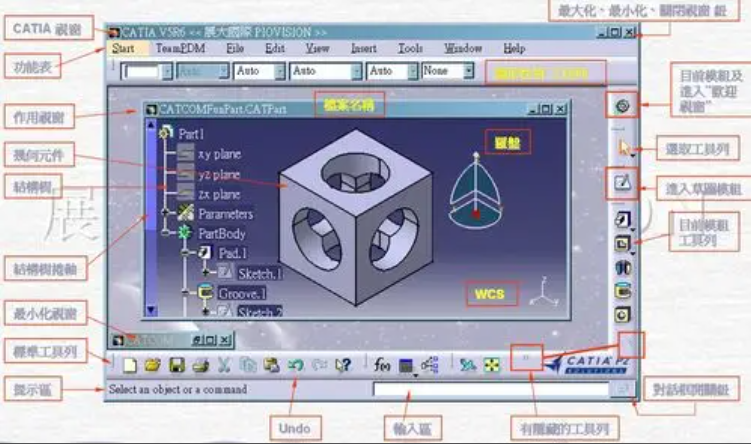Select the Pad tool in right toolbar
Screen dimensions: 751x444
click(622, 220)
